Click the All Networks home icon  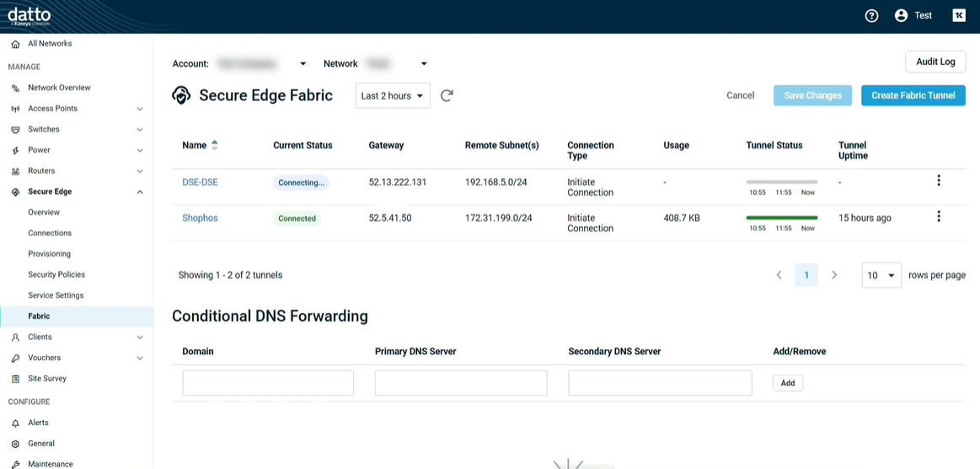pyautogui.click(x=15, y=44)
